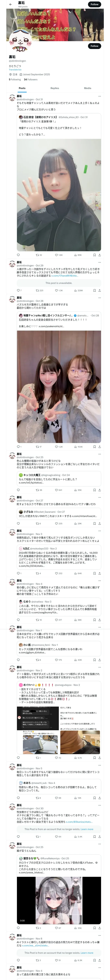110x980 pixels.
Task: Go back using the arrow icon
Action: 11,4
